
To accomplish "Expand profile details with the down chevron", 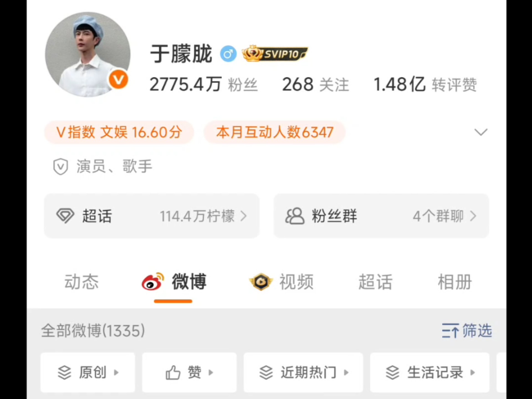I will pyautogui.click(x=481, y=132).
